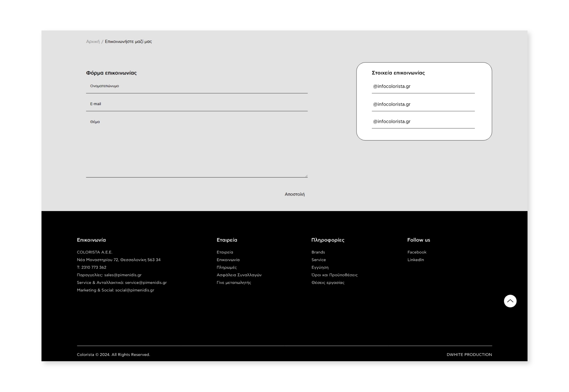Click Γίνε μεταπωλητής in footer
The width and height of the screenshot is (569, 392).
pyautogui.click(x=234, y=282)
